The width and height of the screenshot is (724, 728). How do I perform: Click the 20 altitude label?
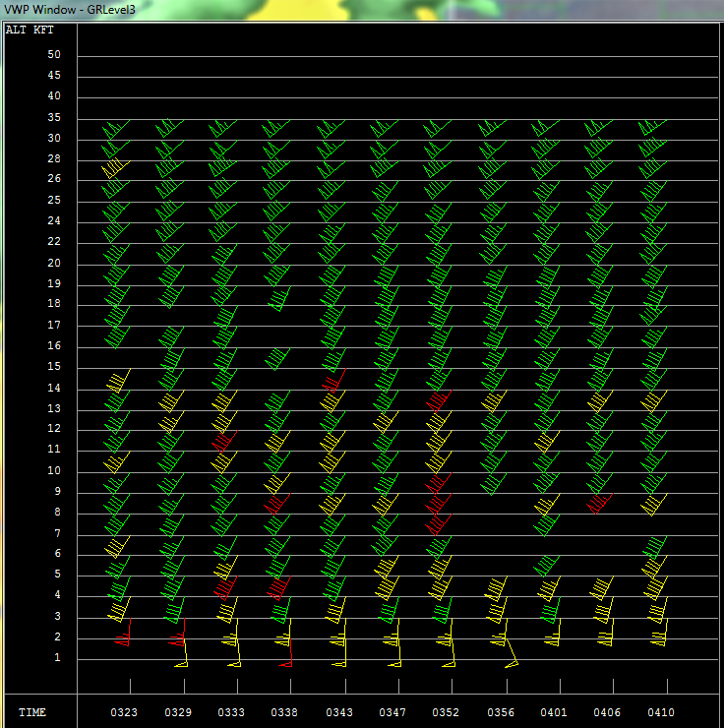coord(54,263)
